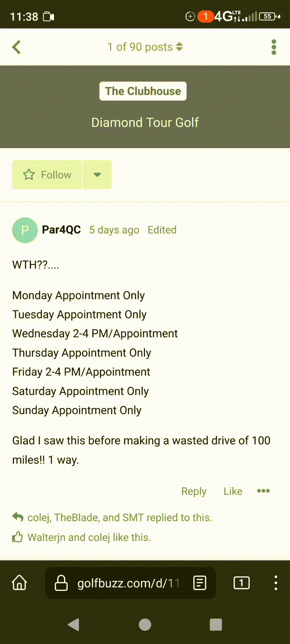This screenshot has height=644, width=290.
Task: Tap the Follow star icon
Action: click(29, 175)
